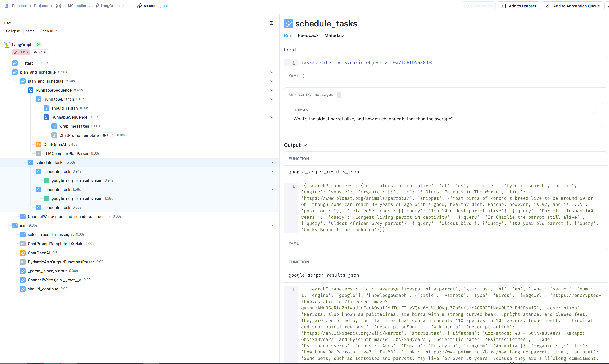Click the ChatPromptTemplate icon under join
609x364 pixels.
pyautogui.click(x=23, y=244)
